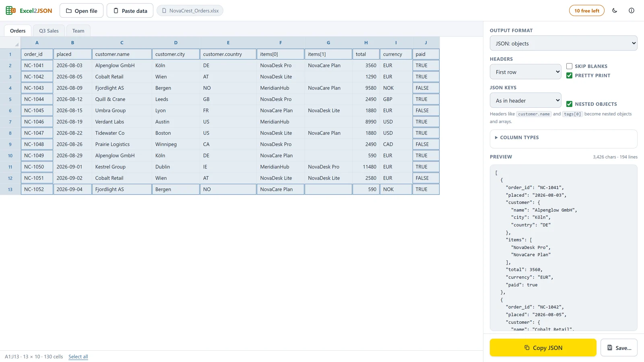Viewport: 644px width, 362px height.
Task: Click the customer.name header cell
Action: (x=122, y=54)
